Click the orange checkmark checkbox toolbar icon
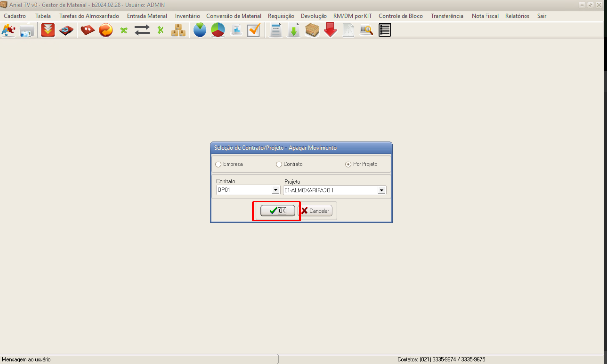The image size is (607, 364). [x=254, y=30]
